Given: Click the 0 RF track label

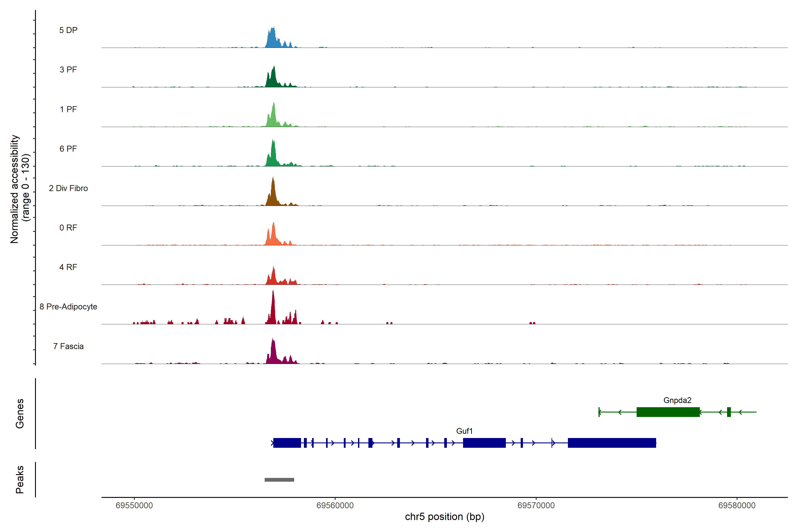Looking at the screenshot, I should pyautogui.click(x=68, y=228).
